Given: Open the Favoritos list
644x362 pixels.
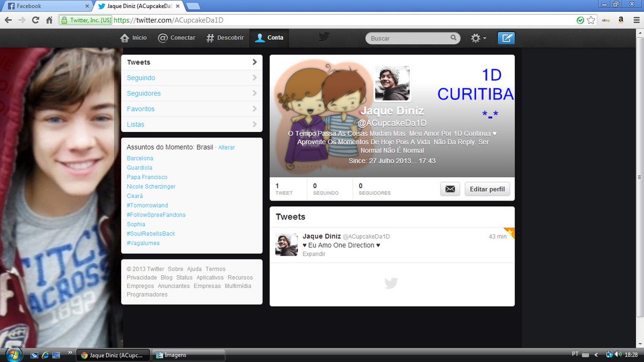Looking at the screenshot, I should click(x=192, y=109).
